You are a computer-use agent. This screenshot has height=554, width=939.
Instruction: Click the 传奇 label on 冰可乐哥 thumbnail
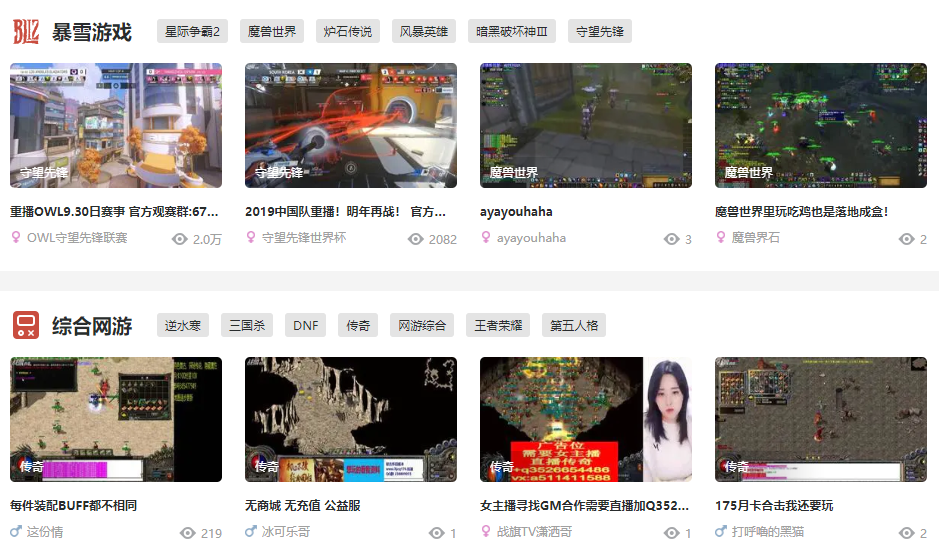tap(266, 466)
